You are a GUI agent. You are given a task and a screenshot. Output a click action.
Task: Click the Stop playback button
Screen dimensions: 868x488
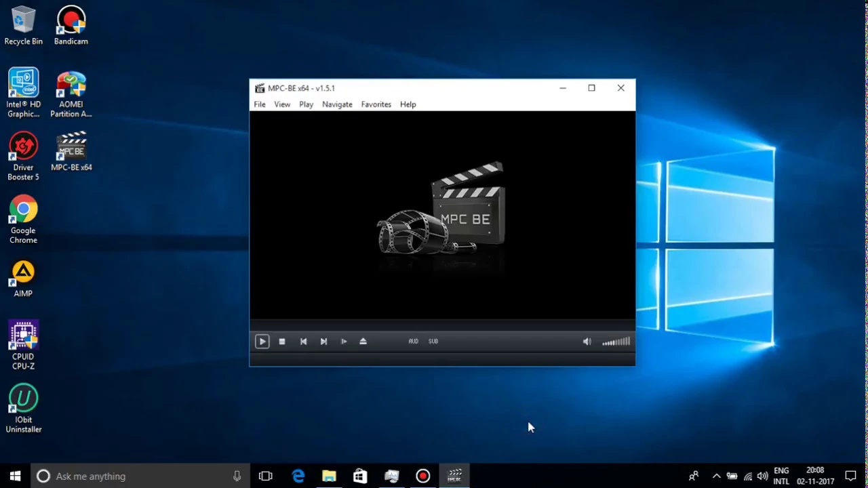(x=282, y=342)
